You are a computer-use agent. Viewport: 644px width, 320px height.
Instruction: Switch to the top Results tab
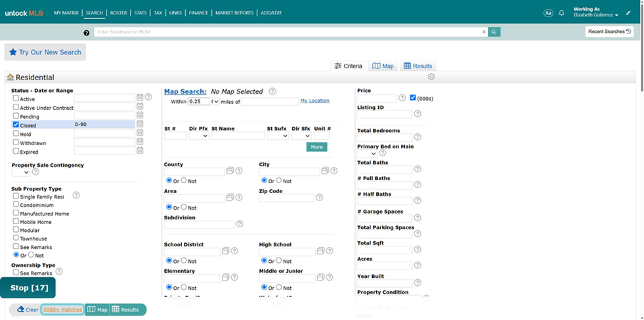click(x=418, y=66)
